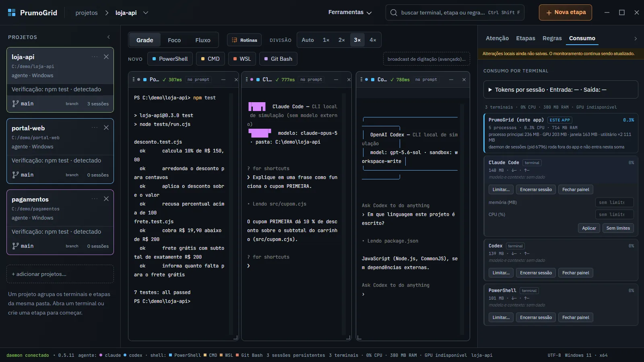This screenshot has height=362, width=644.
Task: Expand the loja-api project switcher chevron
Action: pos(146,13)
